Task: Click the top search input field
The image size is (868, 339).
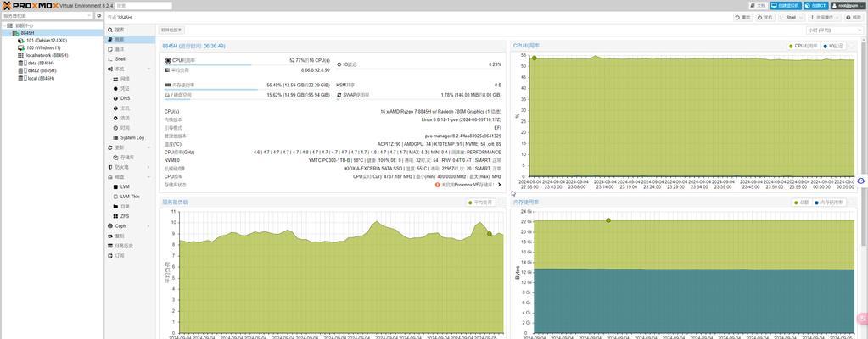Action: (x=144, y=6)
